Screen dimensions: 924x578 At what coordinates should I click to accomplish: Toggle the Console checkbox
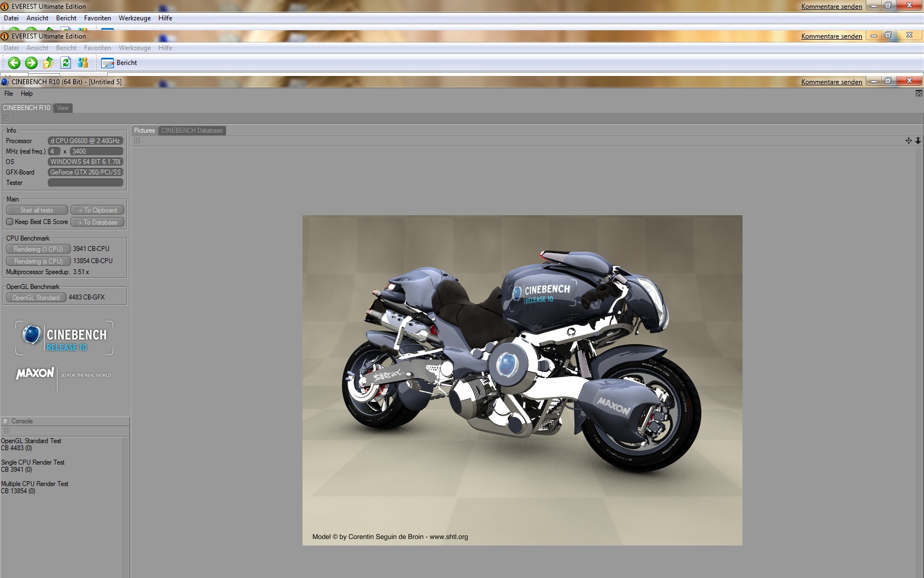[5, 422]
